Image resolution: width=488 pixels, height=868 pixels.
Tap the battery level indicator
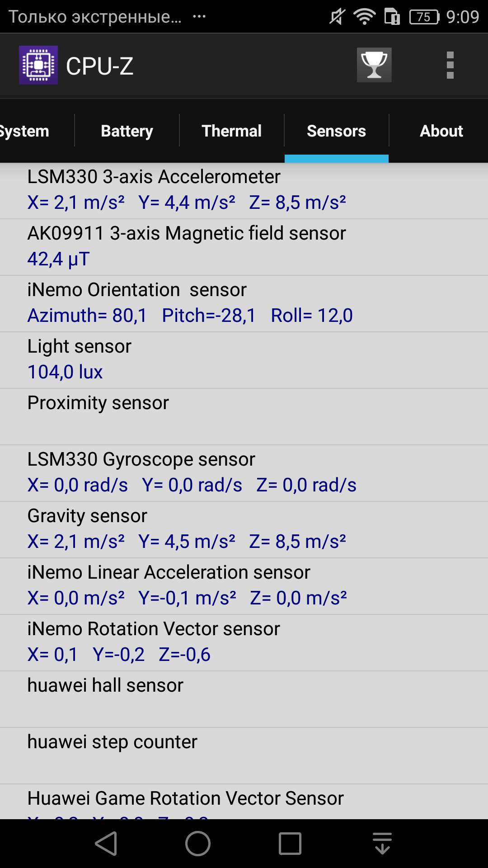pos(424,17)
